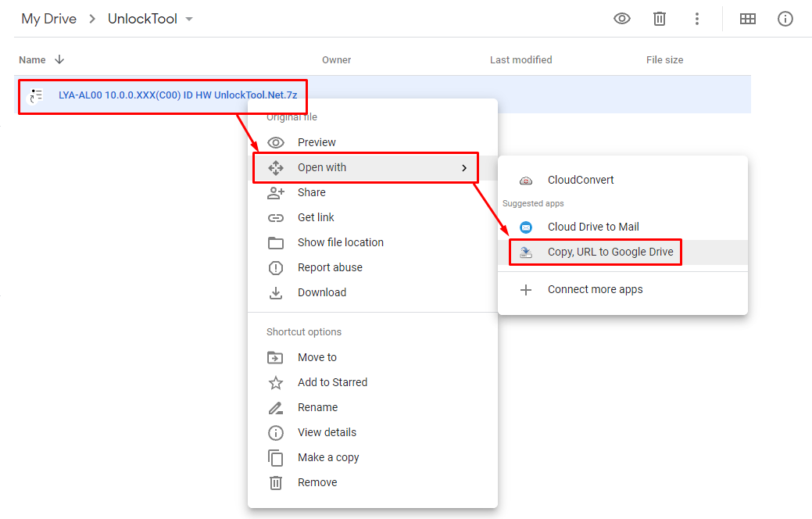812x519 pixels.
Task: Click the sort direction arrow next to Name
Action: pos(59,59)
